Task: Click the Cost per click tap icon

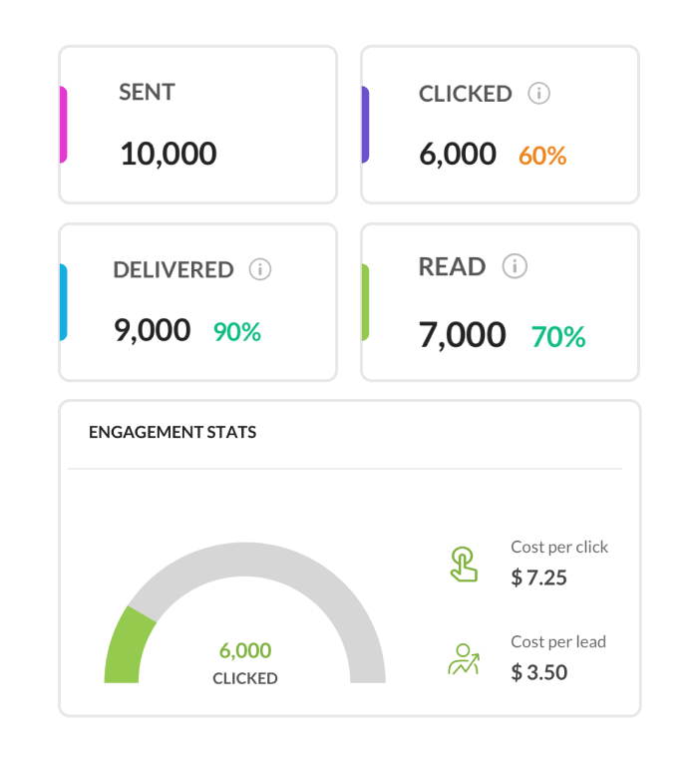Action: (x=463, y=565)
